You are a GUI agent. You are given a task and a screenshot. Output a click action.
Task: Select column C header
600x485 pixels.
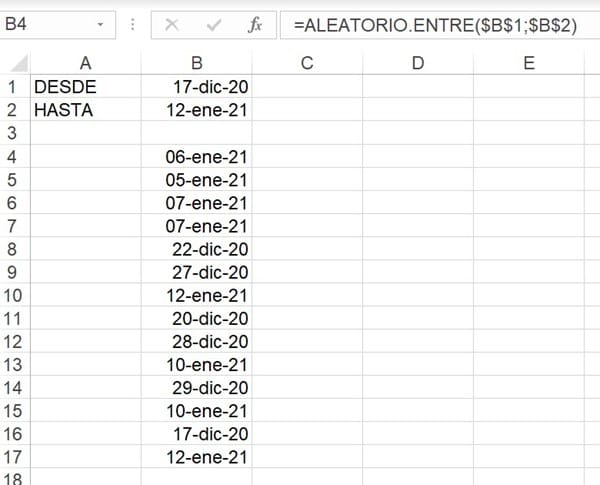[307, 63]
